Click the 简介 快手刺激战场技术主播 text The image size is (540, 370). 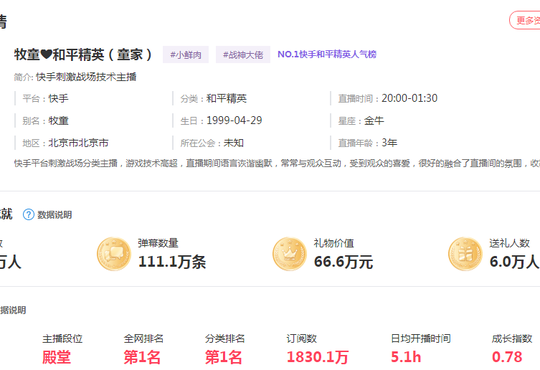pos(75,77)
